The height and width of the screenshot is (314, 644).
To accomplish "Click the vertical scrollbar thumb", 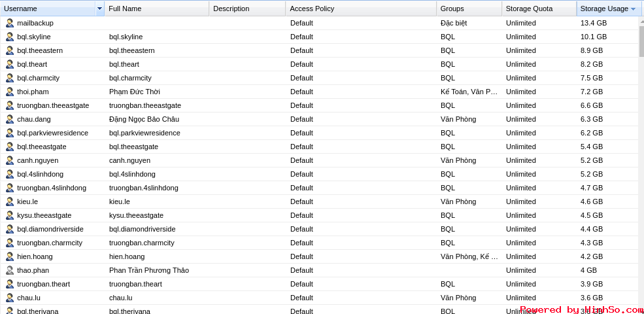I will [x=641, y=41].
